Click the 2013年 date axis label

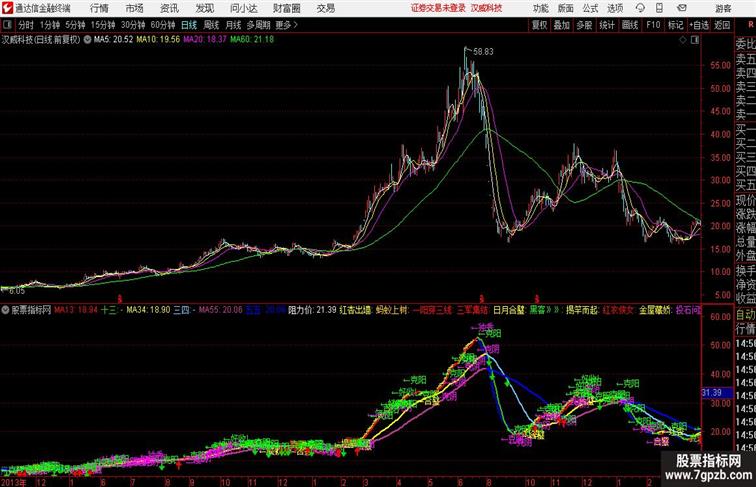point(14,482)
